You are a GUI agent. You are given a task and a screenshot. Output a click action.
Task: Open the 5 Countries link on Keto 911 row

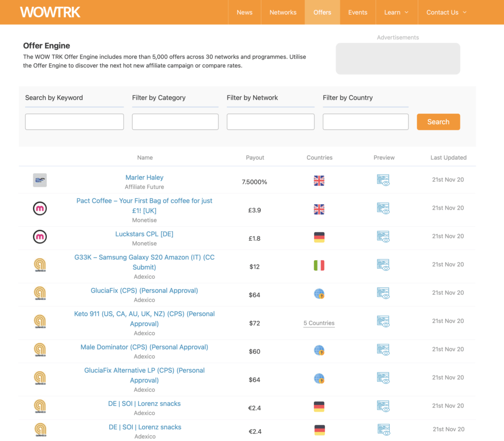319,323
